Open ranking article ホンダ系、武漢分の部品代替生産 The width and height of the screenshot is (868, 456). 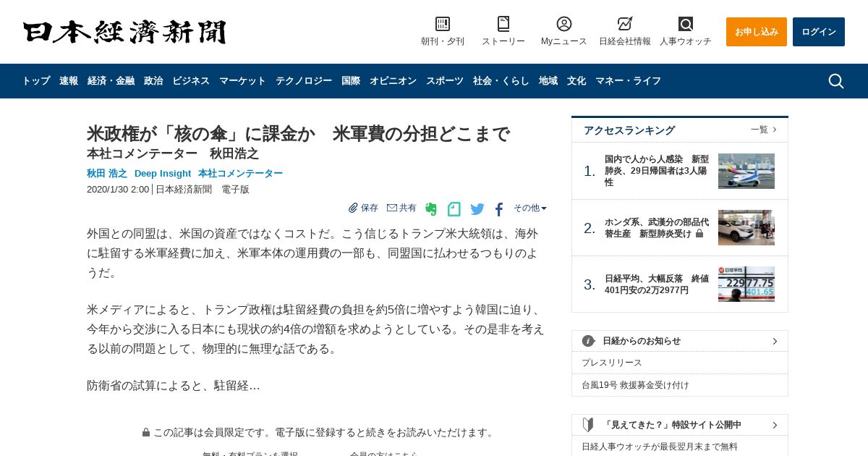point(658,228)
